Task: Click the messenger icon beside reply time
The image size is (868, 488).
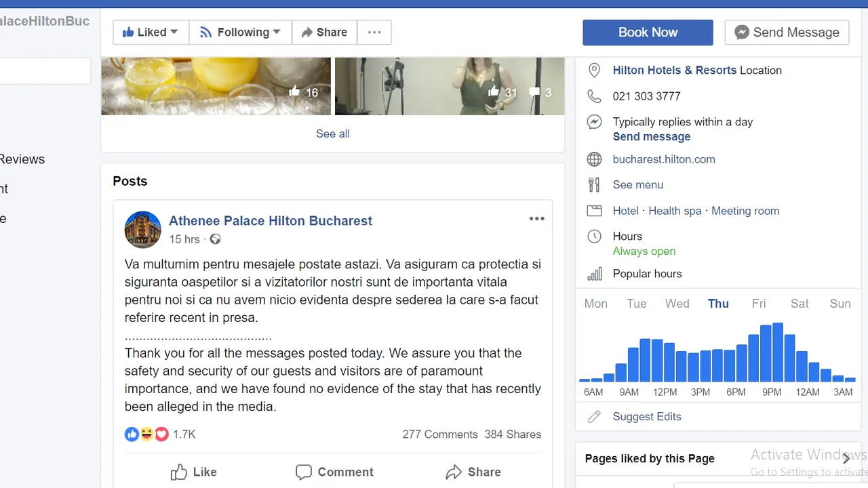Action: (x=594, y=122)
